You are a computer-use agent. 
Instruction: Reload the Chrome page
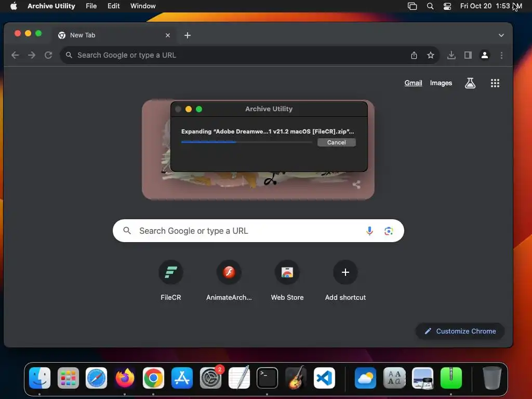(48, 55)
